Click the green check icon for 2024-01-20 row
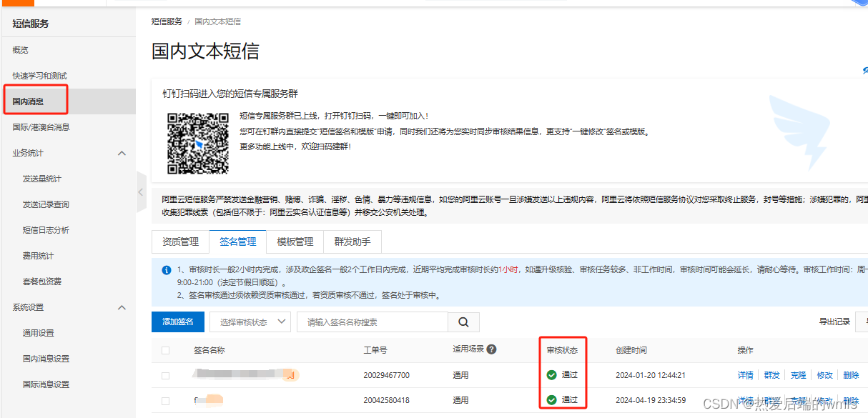The image size is (868, 418). (551, 375)
